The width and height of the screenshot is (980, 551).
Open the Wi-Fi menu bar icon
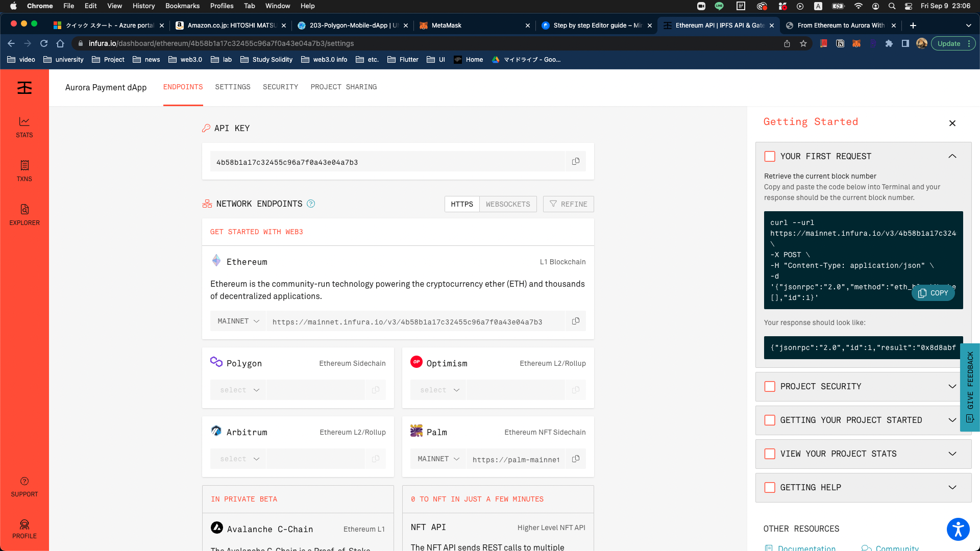point(859,6)
